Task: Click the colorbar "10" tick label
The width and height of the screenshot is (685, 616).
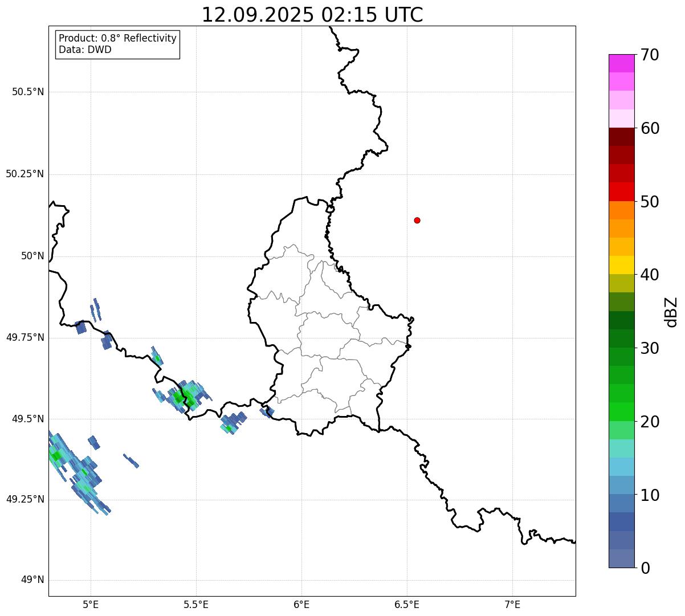Action: click(650, 495)
